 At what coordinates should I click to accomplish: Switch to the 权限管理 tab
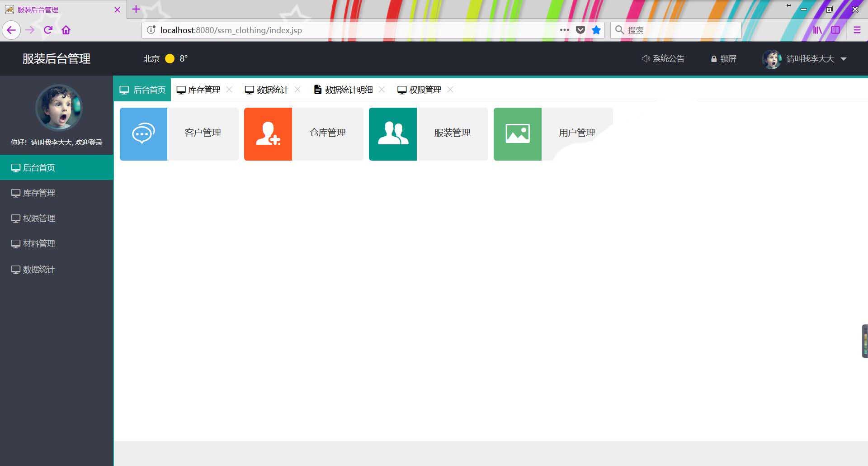420,90
